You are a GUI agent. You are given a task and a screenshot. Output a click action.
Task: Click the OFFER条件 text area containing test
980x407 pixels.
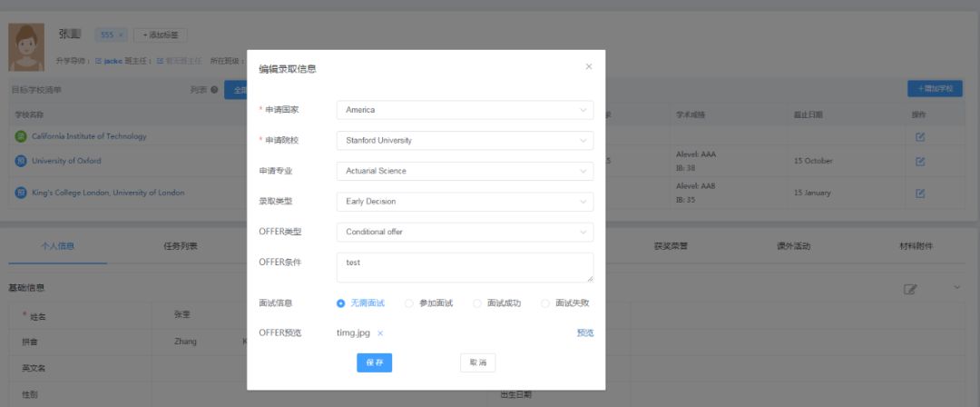pos(465,267)
